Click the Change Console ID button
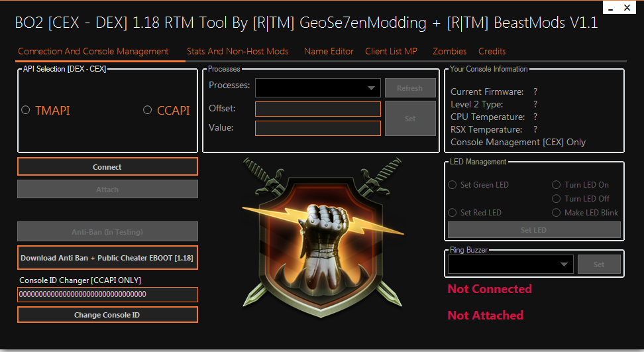 tap(107, 315)
